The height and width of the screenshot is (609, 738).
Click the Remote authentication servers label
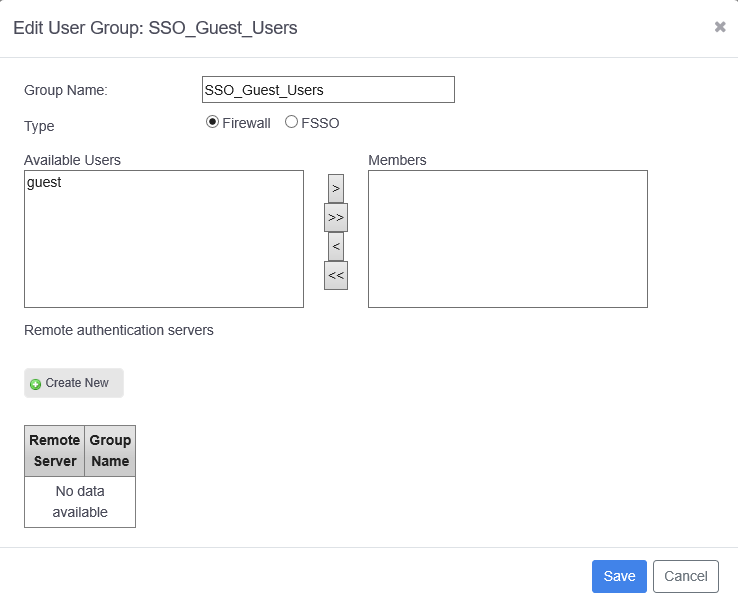coord(119,330)
